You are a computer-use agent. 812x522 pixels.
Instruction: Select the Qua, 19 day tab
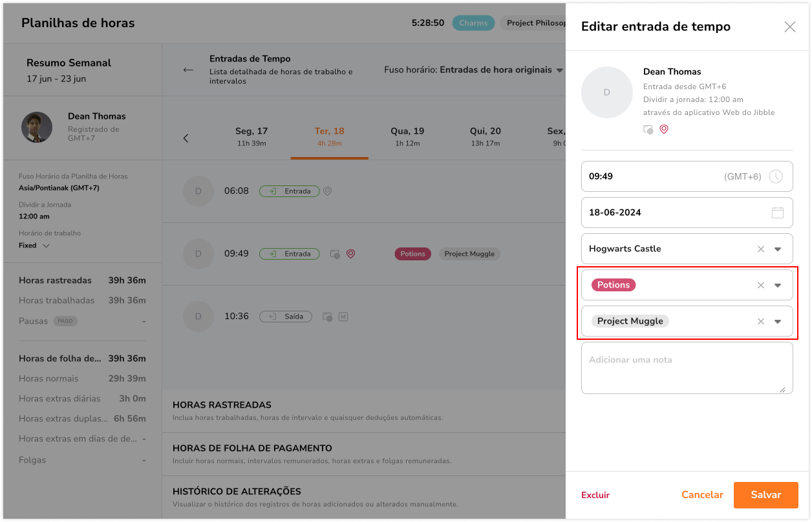[x=407, y=136]
